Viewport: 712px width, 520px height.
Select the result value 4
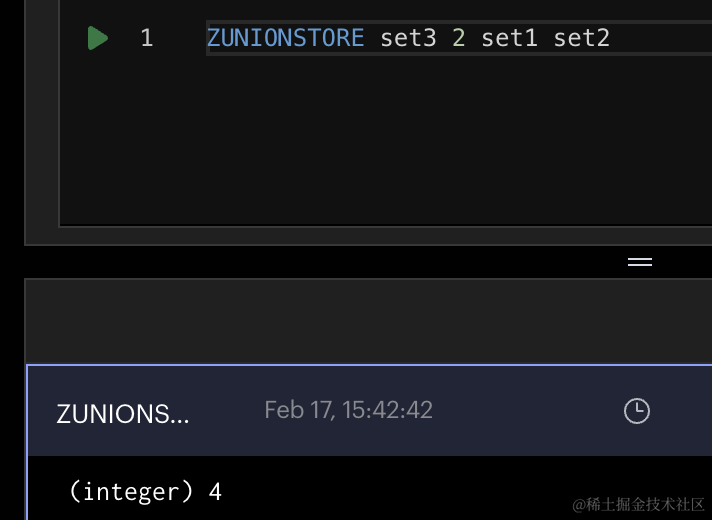pyautogui.click(x=215, y=492)
